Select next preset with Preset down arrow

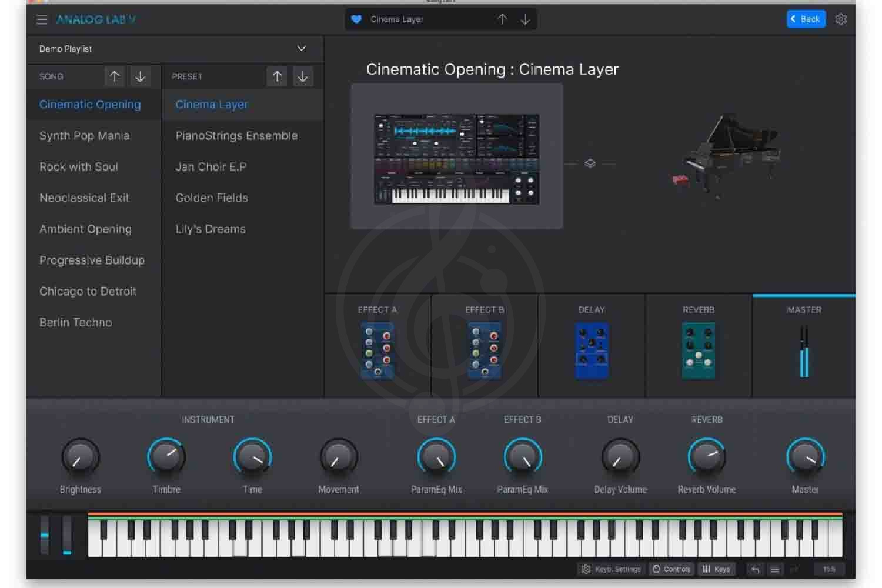303,76
